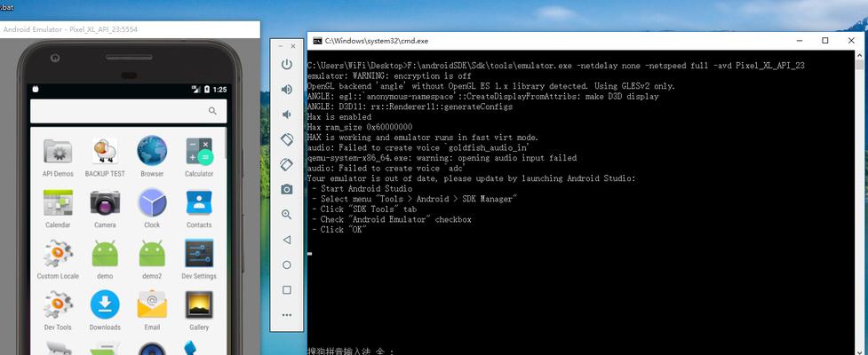Click the search magnifier in app drawer

point(212,111)
